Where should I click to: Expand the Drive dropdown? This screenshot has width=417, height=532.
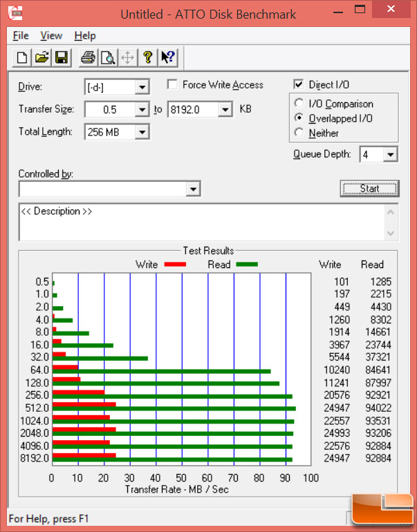142,87
